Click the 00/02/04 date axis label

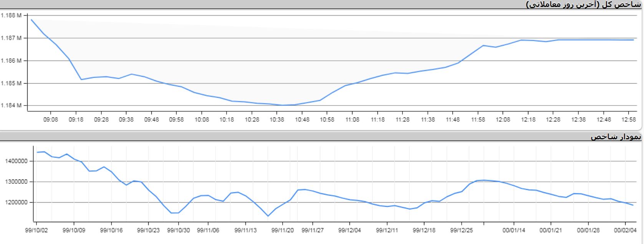click(x=625, y=230)
